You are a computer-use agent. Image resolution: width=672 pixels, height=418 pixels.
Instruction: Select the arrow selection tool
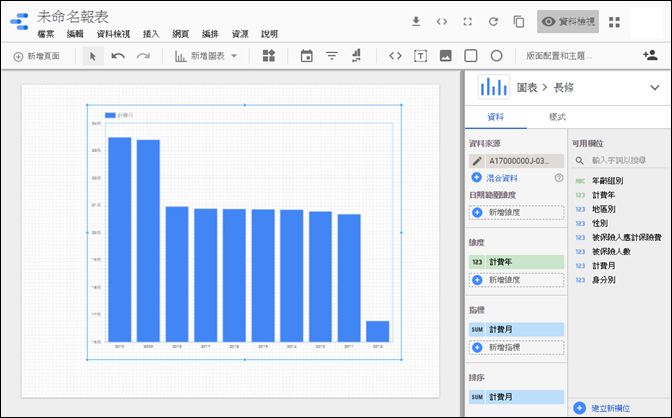pos(93,56)
